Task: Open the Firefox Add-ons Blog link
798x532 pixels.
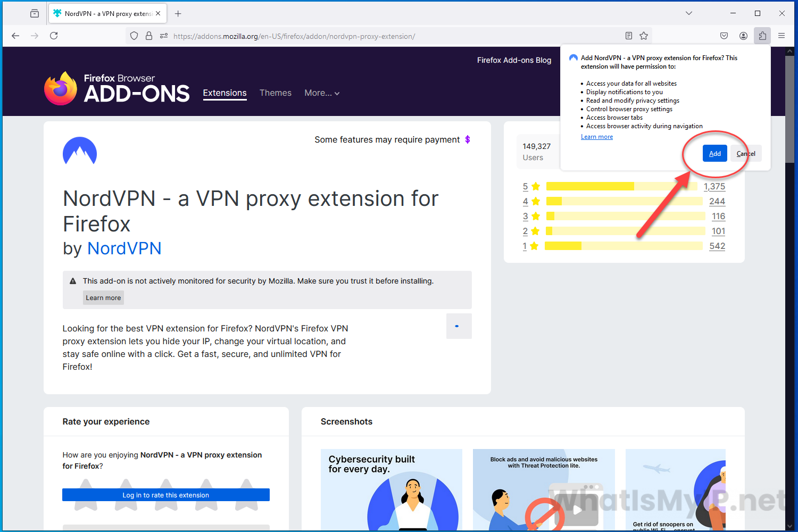Action: (x=514, y=60)
